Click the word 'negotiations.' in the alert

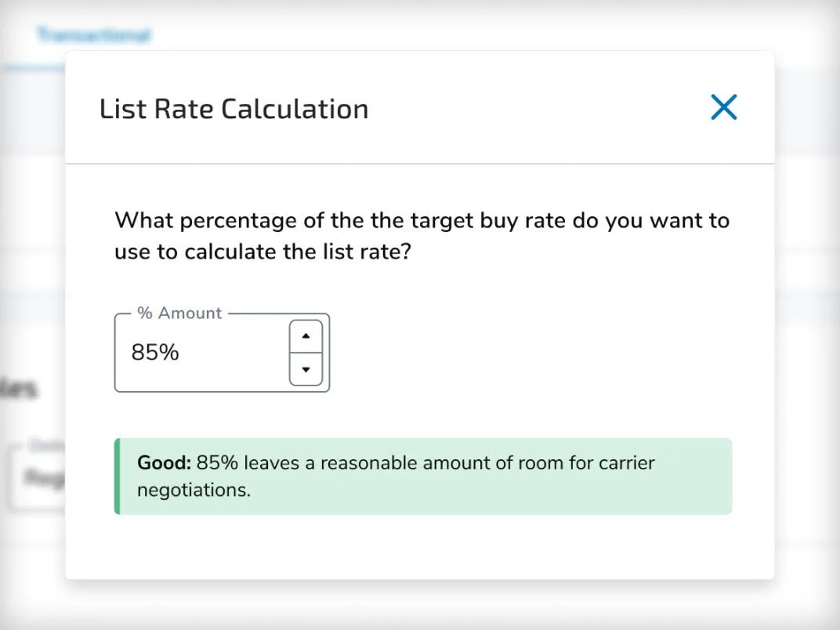click(194, 491)
